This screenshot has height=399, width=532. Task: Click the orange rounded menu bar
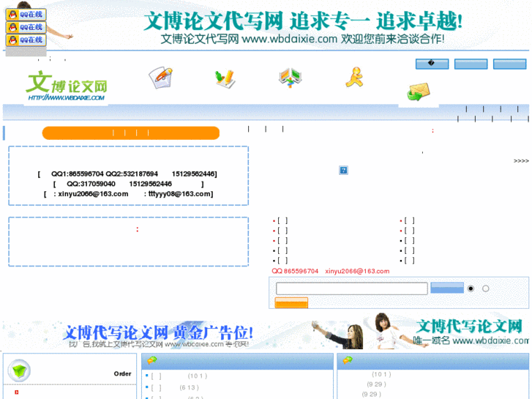point(131,133)
